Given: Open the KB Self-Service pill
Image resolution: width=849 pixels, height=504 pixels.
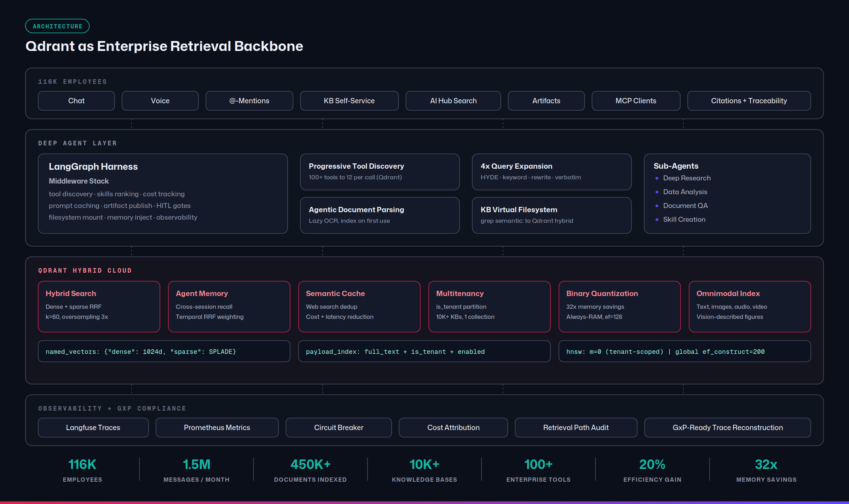Looking at the screenshot, I should 350,101.
